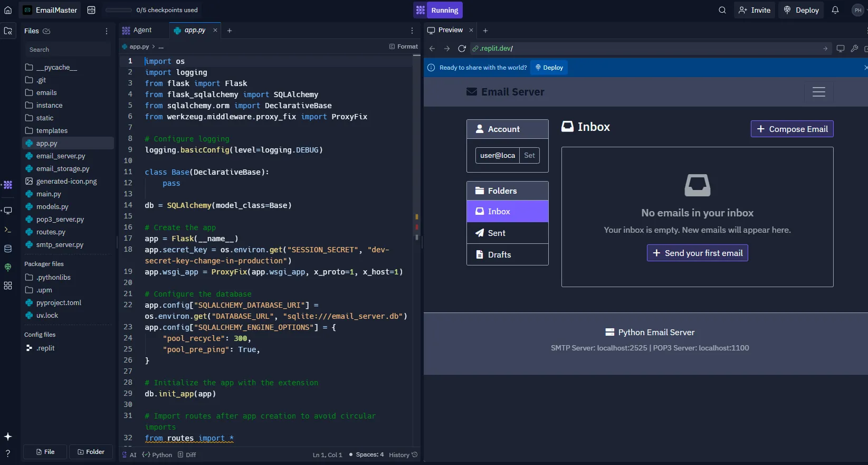Click the checkpoints usage progress bar

tap(119, 10)
